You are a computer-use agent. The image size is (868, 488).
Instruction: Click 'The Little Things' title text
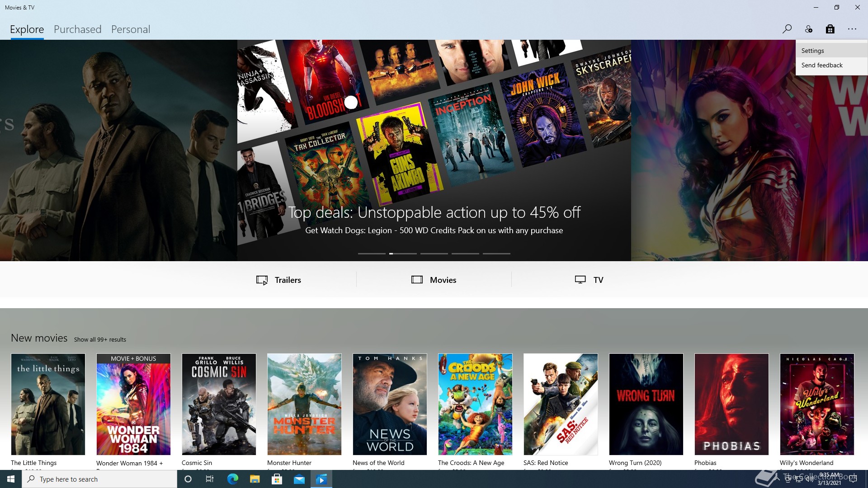pos(34,463)
